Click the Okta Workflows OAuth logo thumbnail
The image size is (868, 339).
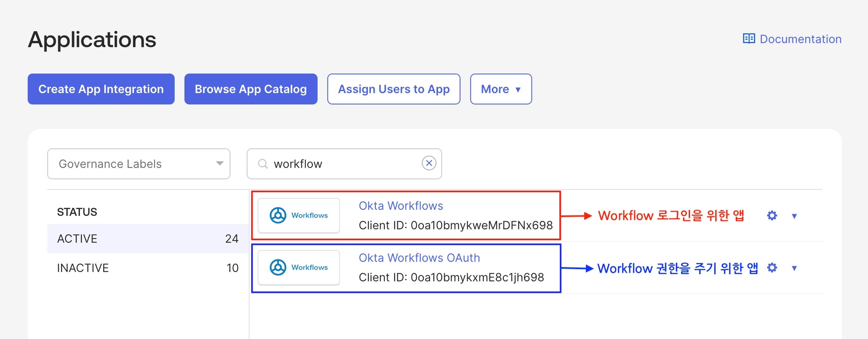point(299,267)
